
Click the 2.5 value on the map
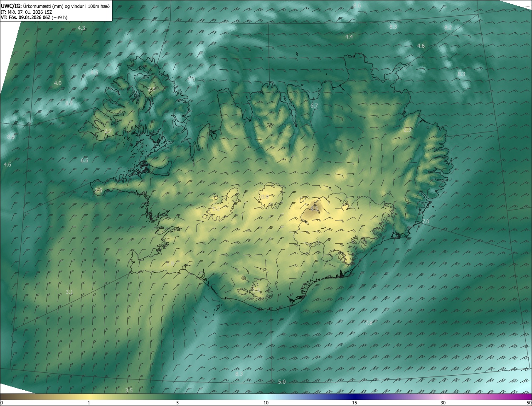[98, 190]
